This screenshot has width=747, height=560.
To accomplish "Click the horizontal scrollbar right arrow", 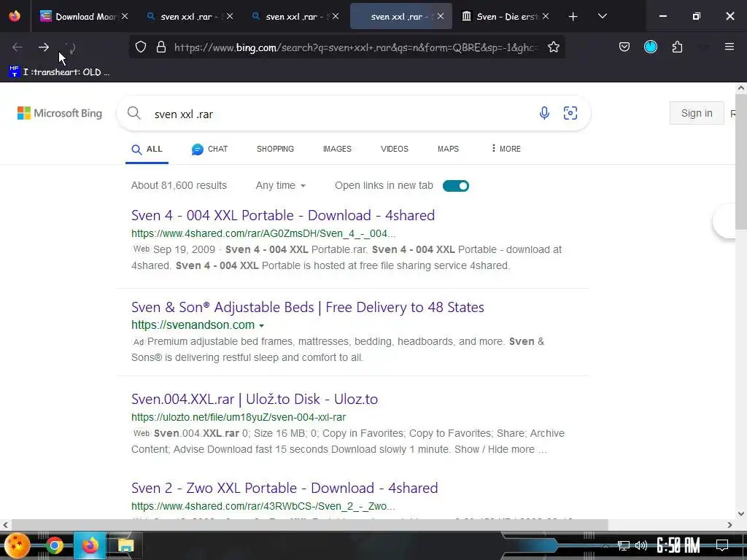I will [729, 525].
